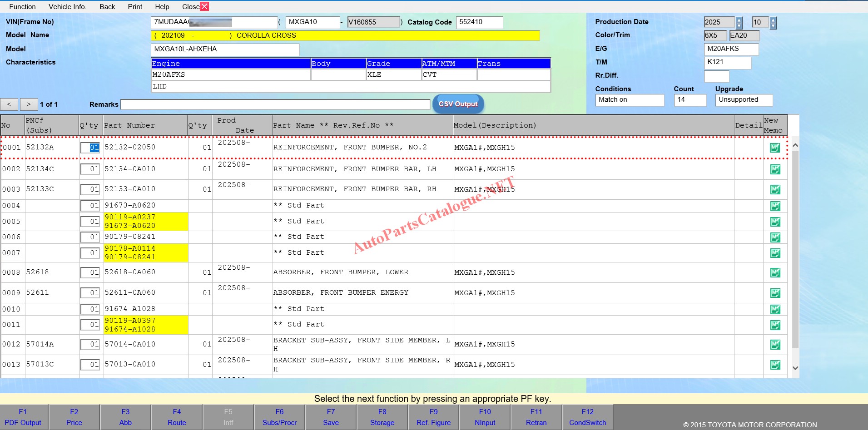This screenshot has height=430, width=868.
Task: Increase the production year stepper
Action: 739,20
